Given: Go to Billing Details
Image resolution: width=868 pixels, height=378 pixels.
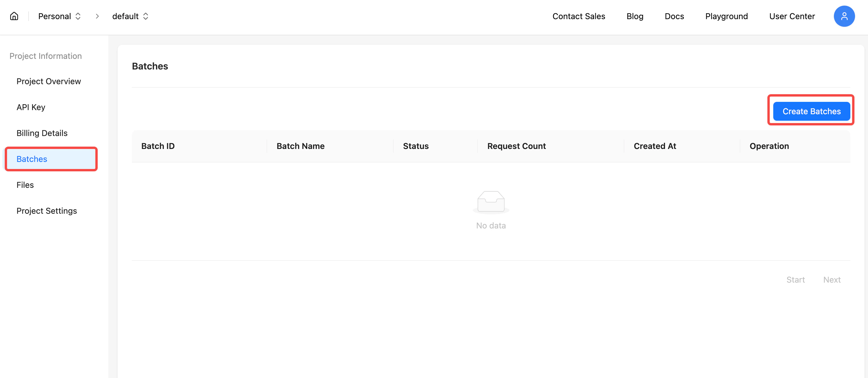Looking at the screenshot, I should point(42,133).
